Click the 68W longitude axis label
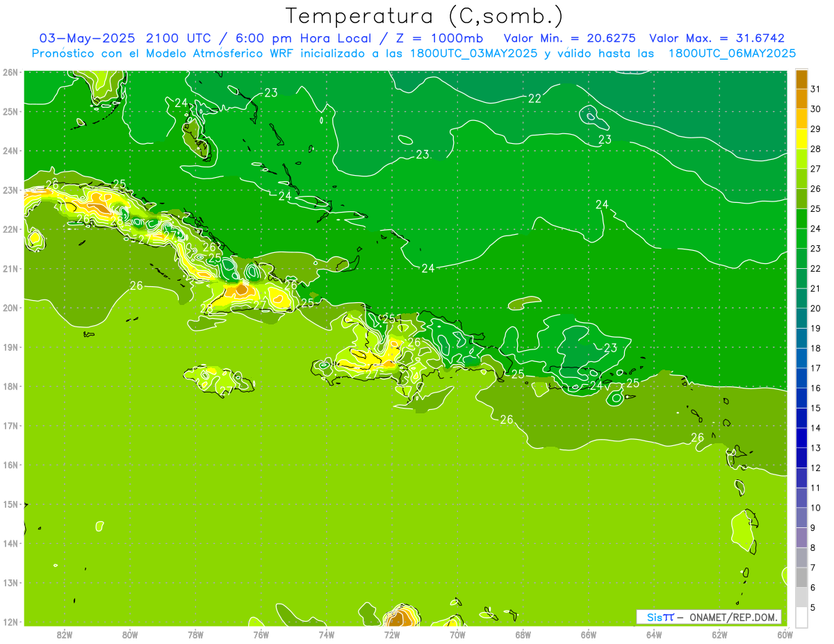 tap(523, 634)
